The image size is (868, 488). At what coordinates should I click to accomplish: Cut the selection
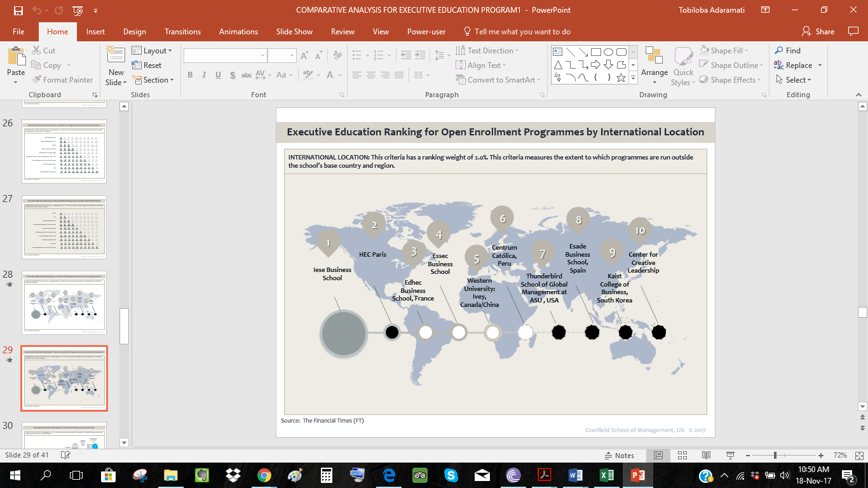(43, 51)
